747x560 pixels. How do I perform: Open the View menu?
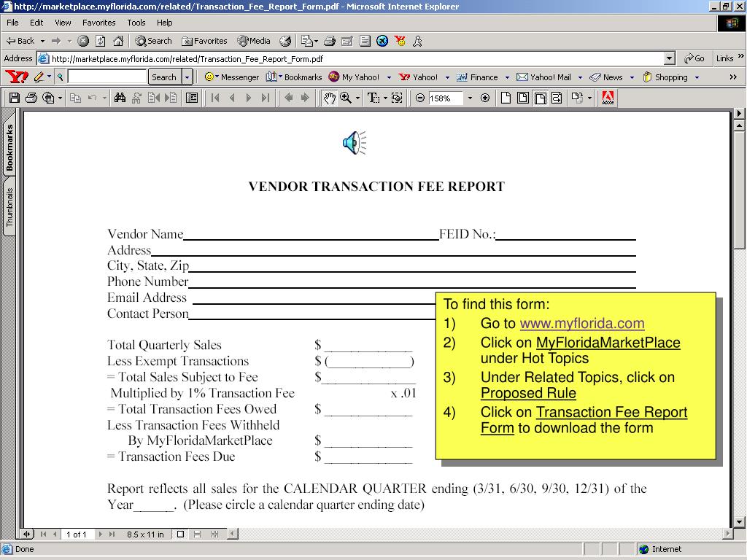pos(63,23)
